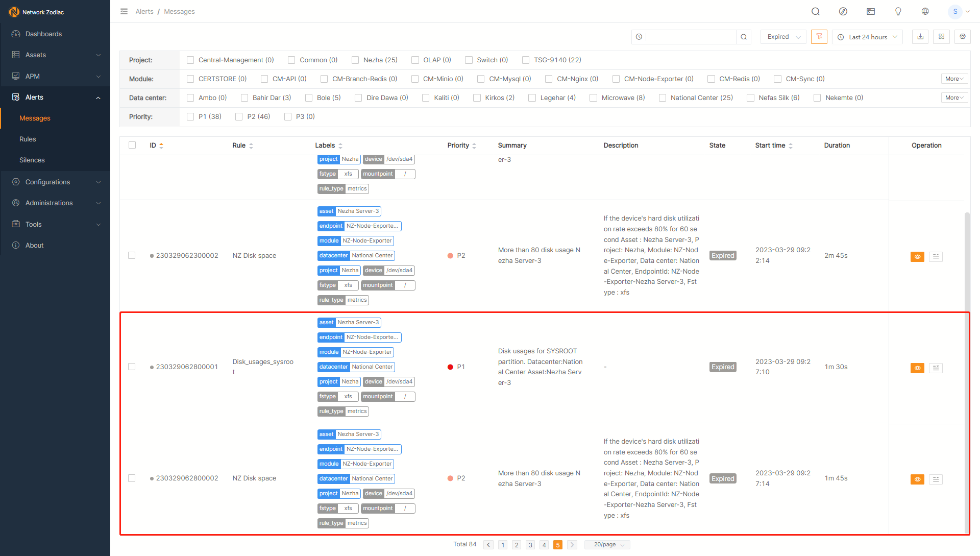Click the alert search input field
Screen dimensions: 980x556
pos(690,37)
